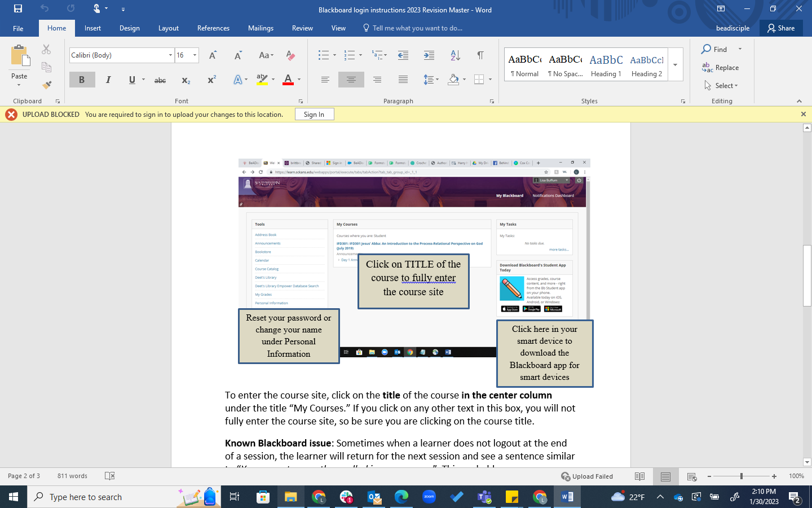Apply bullet list formatting
This screenshot has width=812, height=508.
[324, 55]
